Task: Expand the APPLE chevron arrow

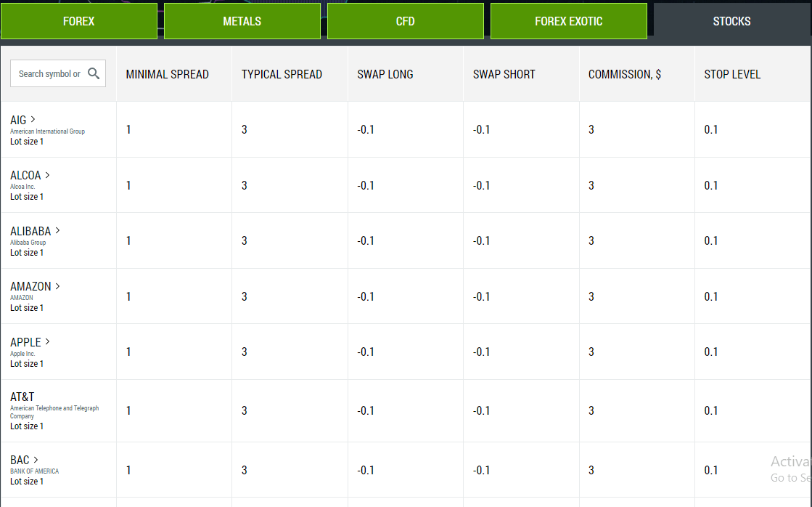Action: point(48,341)
